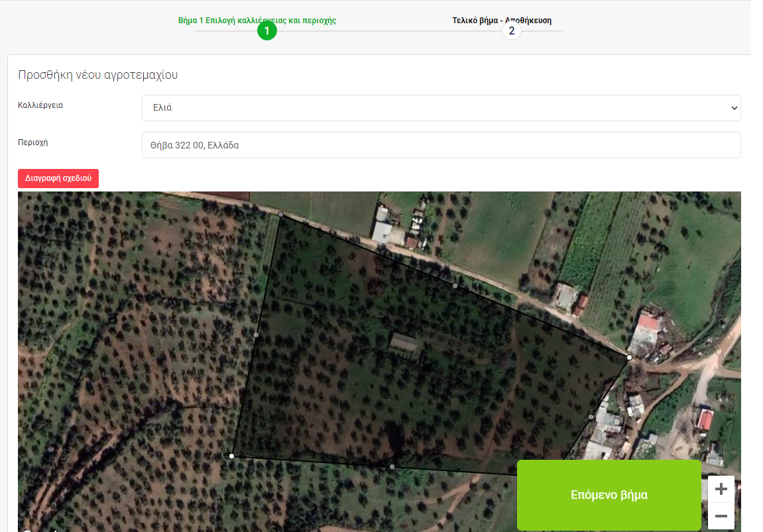This screenshot has height=532, width=763.
Task: Zoom out on the satellite map
Action: (x=721, y=516)
